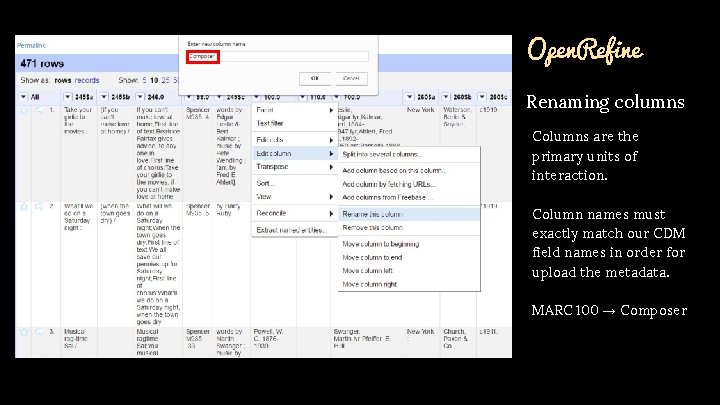Open the 260$a column dropdown menu

click(410, 97)
